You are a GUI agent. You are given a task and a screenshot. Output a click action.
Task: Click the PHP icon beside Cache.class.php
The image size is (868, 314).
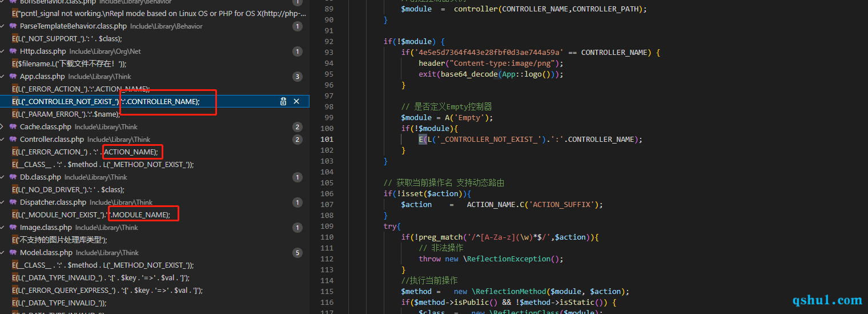pos(13,127)
